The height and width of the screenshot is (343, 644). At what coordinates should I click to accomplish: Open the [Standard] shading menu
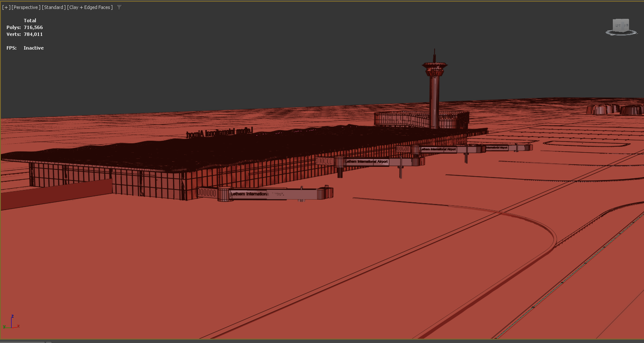54,7
